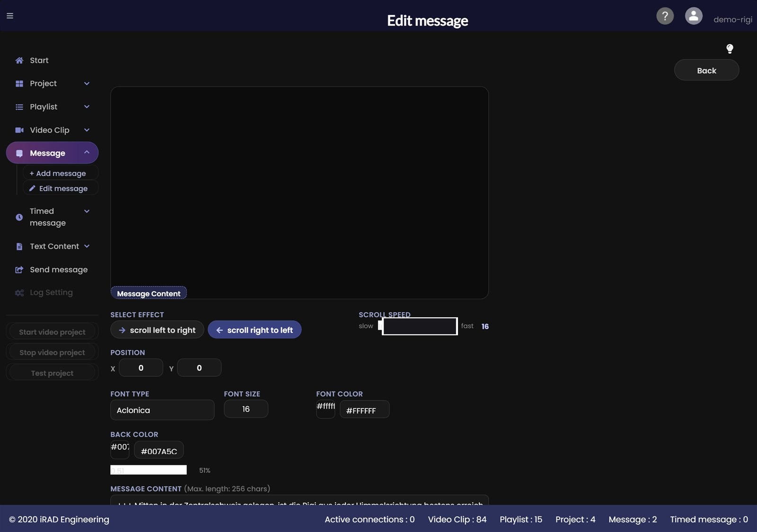
Task: Adjust the scroll speed slider
Action: [418, 326]
